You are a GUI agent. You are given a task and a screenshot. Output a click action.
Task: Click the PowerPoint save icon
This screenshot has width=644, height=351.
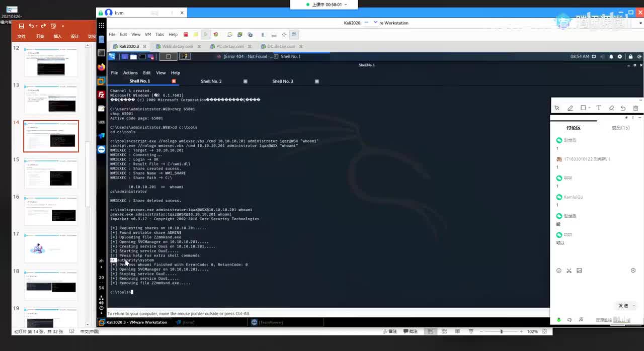[x=21, y=26]
